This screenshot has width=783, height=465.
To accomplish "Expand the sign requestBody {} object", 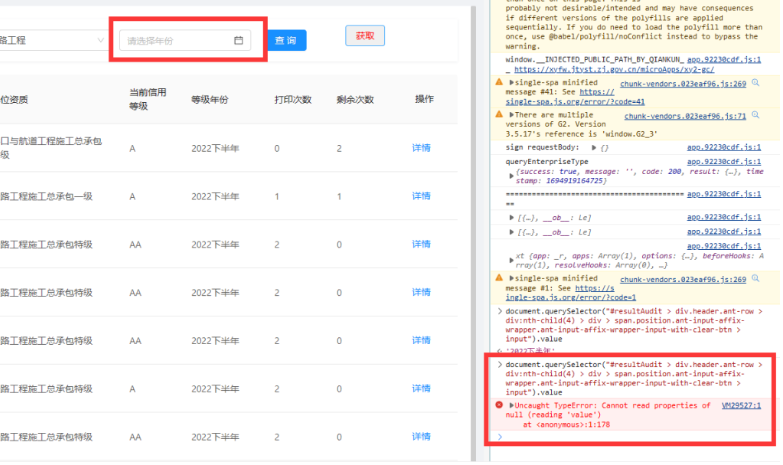I will click(x=594, y=147).
